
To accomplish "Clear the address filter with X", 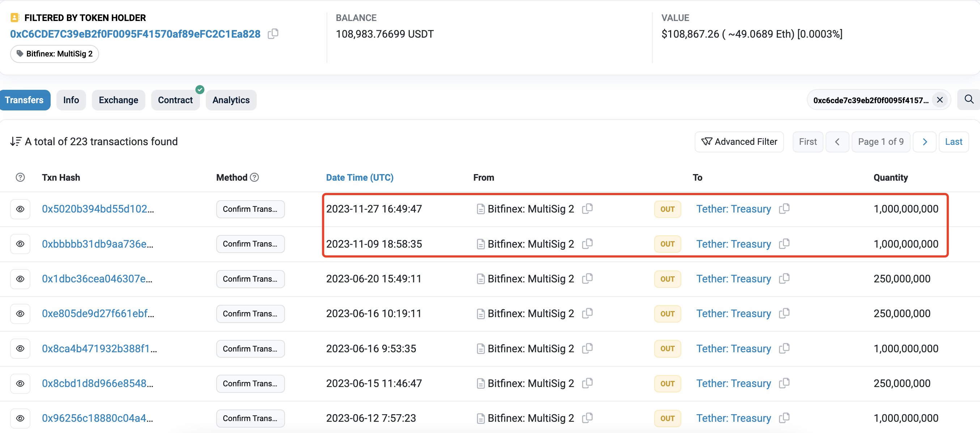I will pyautogui.click(x=939, y=100).
